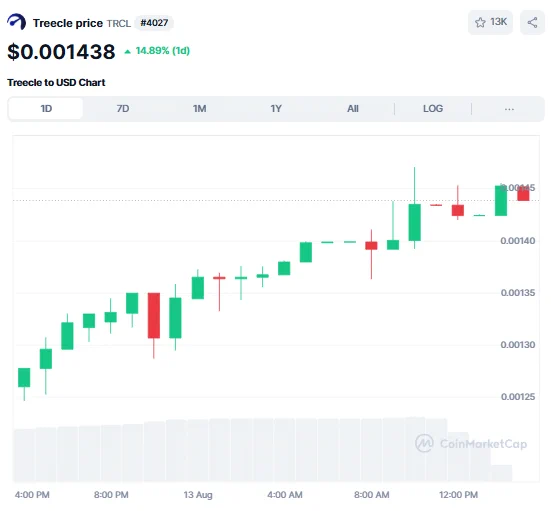This screenshot has height=511, width=551.
Task: Click the 4:00 AM time axis label
Action: (x=285, y=495)
